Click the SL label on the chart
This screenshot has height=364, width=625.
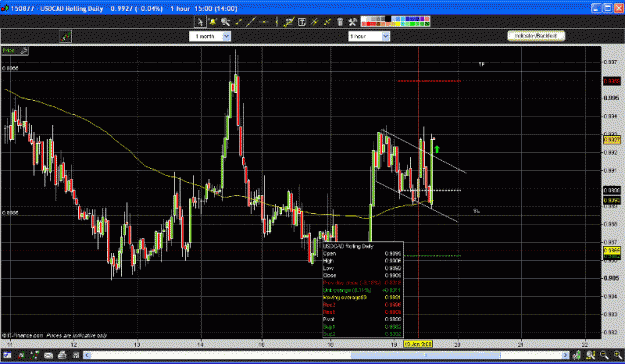[x=476, y=211]
